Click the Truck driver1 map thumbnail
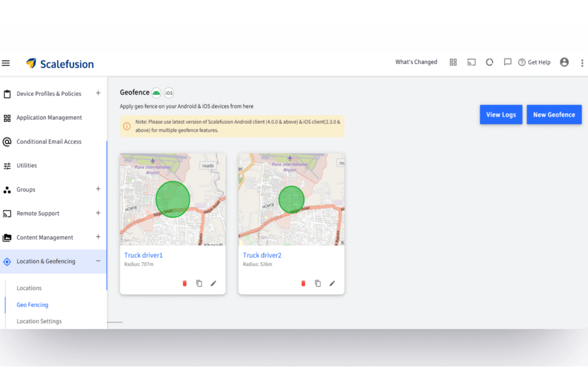The width and height of the screenshot is (588, 392). coord(173,199)
